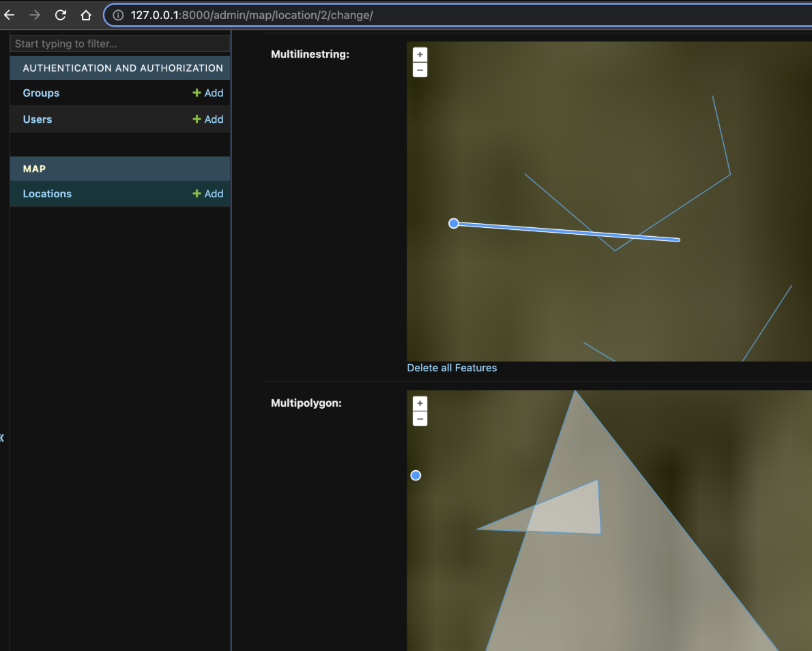Screen dimensions: 812x651
Task: Click the browser forward arrow
Action: (x=35, y=15)
